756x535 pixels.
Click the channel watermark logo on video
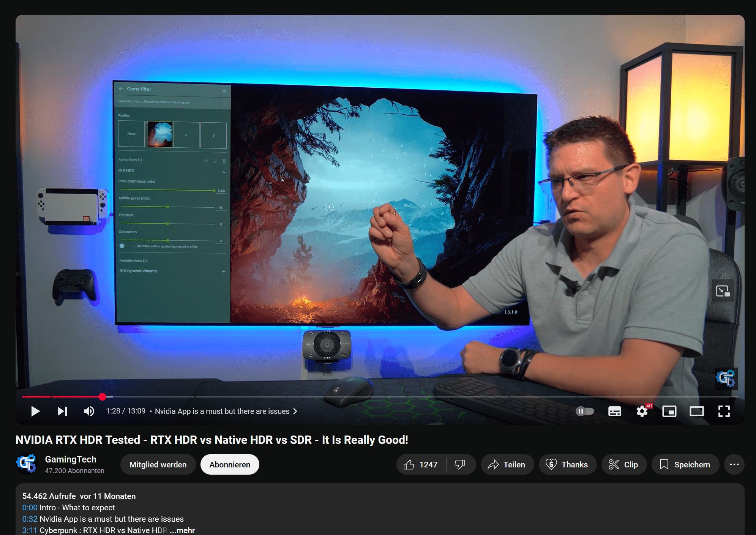point(726,379)
